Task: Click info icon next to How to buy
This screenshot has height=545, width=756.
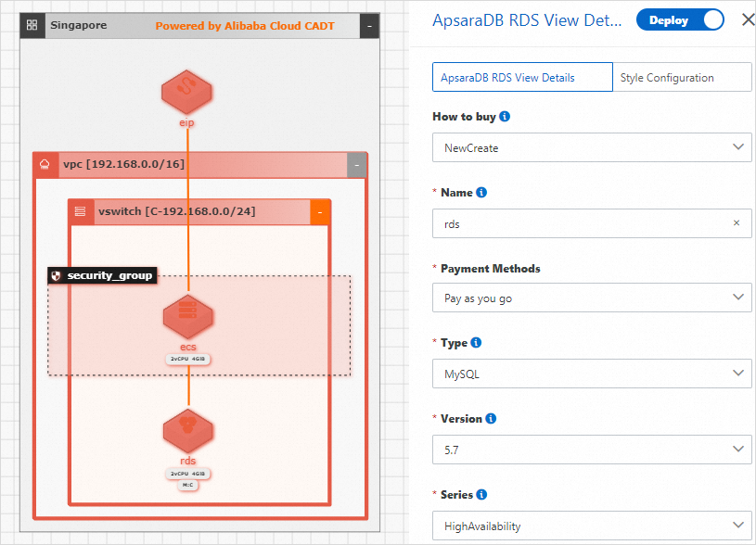Action: tap(505, 117)
